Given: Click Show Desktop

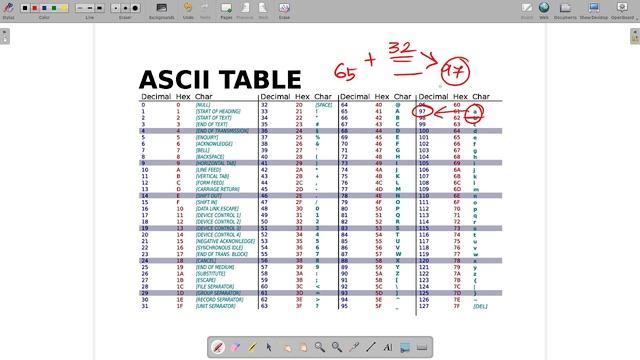Looking at the screenshot, I should (x=594, y=10).
